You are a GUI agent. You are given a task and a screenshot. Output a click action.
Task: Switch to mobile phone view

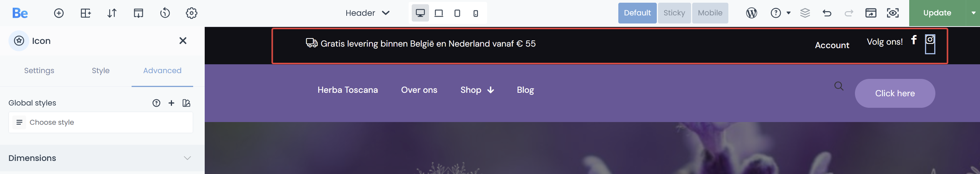tap(476, 13)
